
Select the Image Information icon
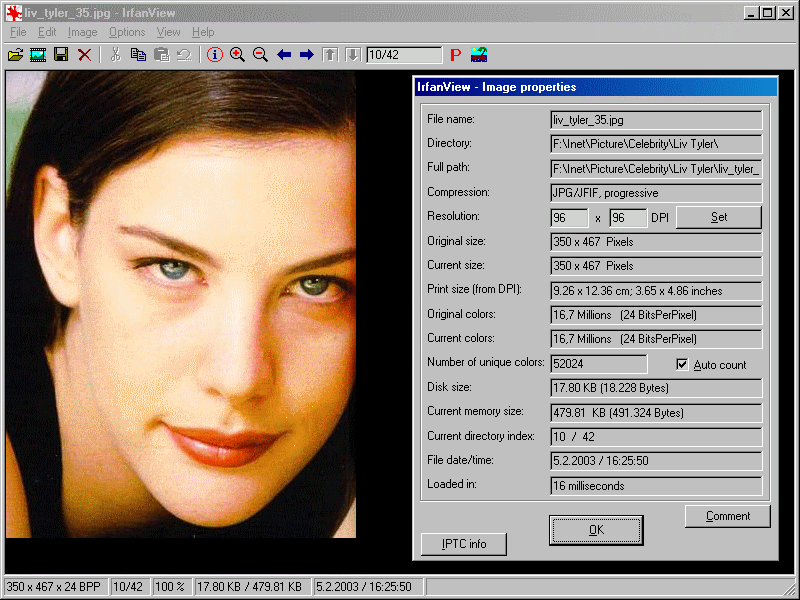[x=214, y=55]
